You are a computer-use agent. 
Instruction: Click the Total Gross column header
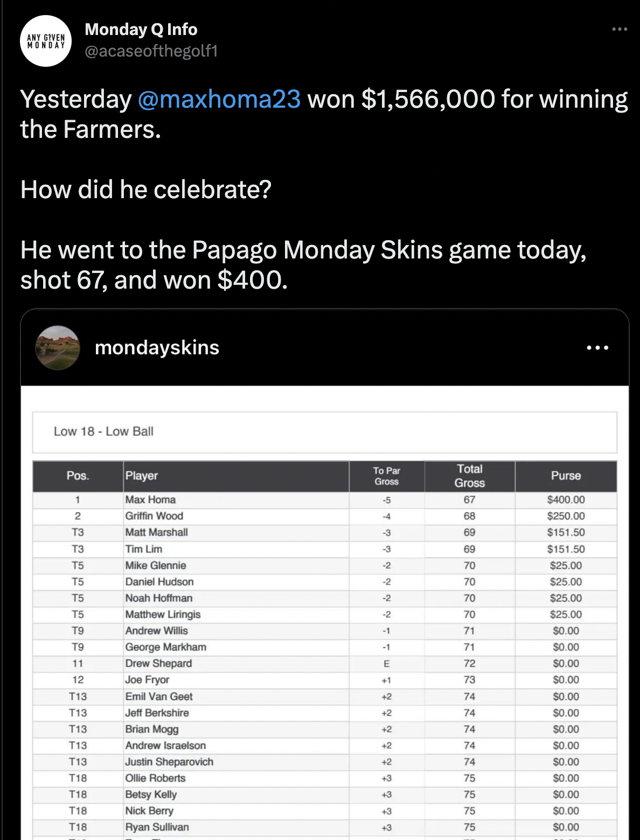469,476
